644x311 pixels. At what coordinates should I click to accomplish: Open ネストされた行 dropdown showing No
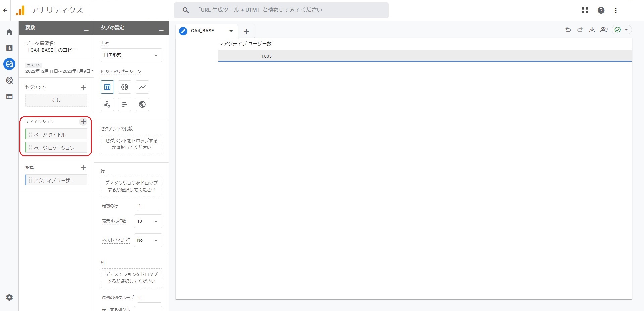[148, 240]
